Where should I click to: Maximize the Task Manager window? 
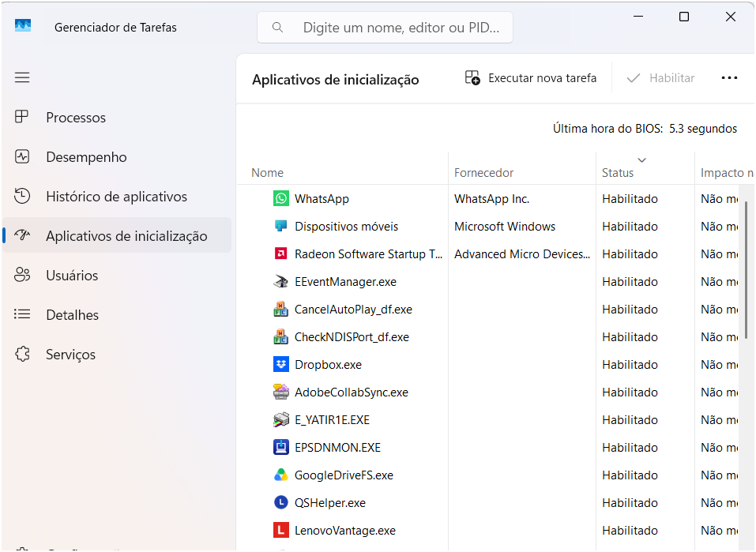coord(683,17)
